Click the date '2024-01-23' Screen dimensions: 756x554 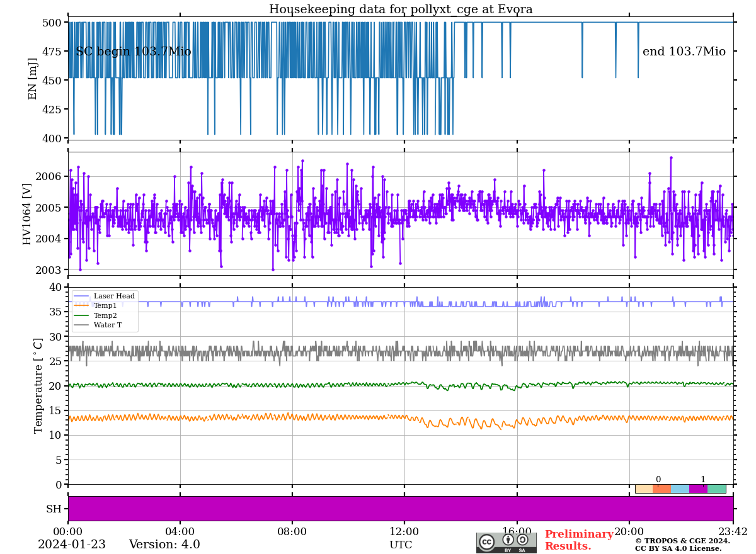tap(72, 545)
